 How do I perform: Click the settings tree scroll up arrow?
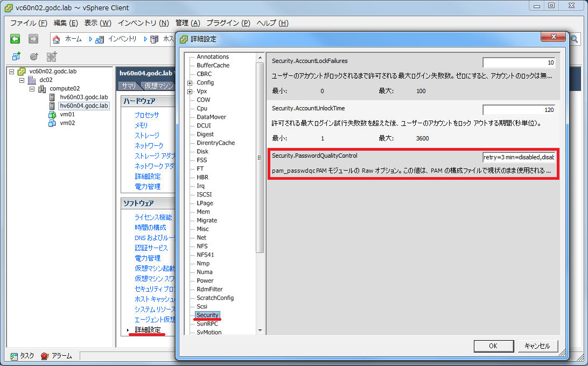pyautogui.click(x=260, y=58)
